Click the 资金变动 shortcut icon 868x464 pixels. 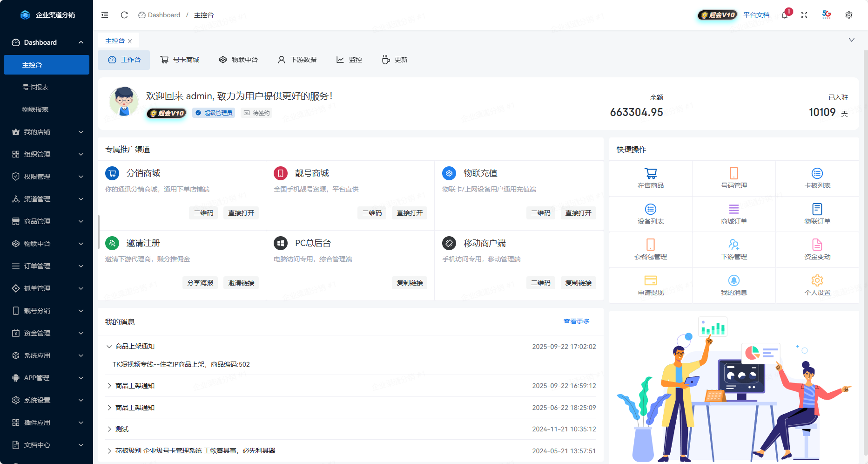[817, 249]
